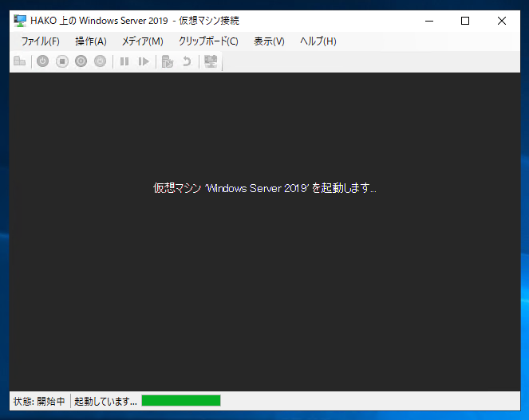Image resolution: width=529 pixels, height=420 pixels.
Task: Open the クリップボード(C) menu
Action: click(208, 41)
